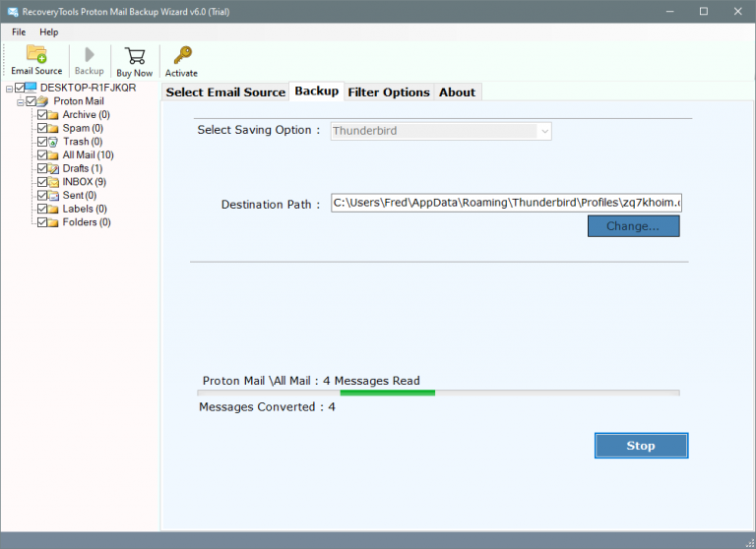Screen dimensions: 756x549
Task: Toggle the Labels (0) checkbox
Action: coord(42,210)
